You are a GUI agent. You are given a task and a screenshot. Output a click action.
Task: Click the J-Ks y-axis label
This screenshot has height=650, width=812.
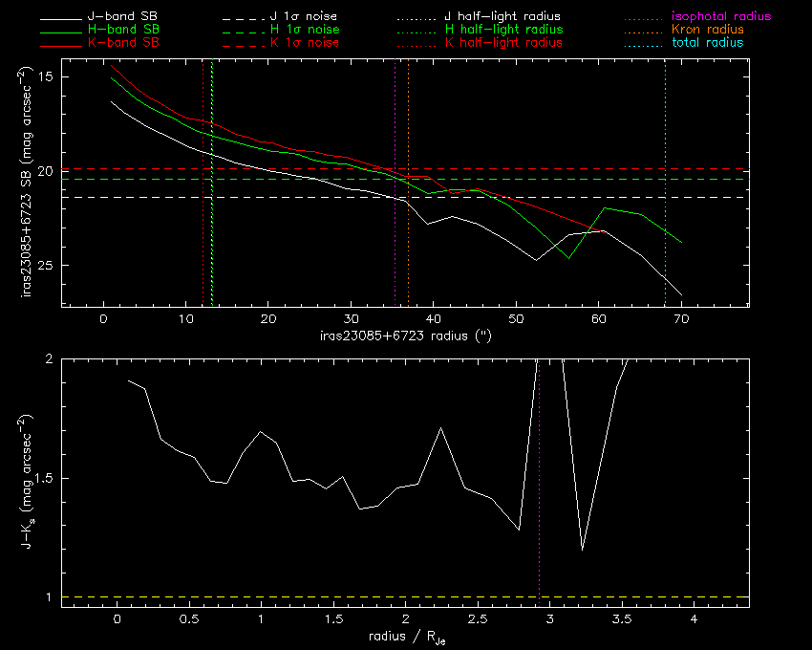[26, 482]
